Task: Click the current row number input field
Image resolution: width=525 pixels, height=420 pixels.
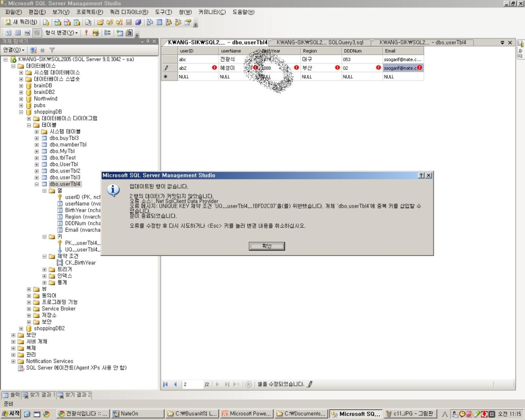Action: [192, 385]
